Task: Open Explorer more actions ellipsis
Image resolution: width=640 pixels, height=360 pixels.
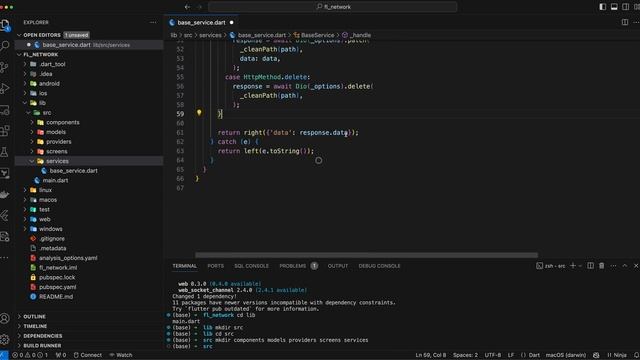Action: pos(153,22)
